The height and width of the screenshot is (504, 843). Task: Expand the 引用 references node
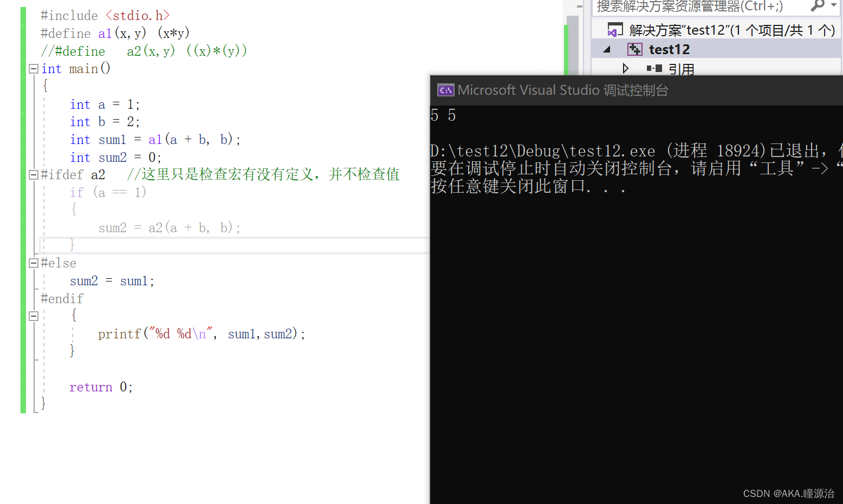click(626, 68)
